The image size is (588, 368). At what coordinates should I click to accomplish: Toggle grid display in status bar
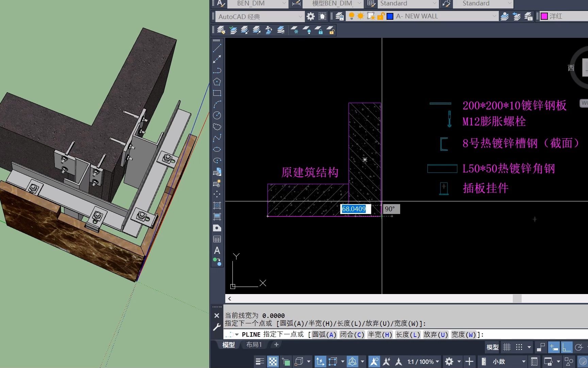coord(507,347)
